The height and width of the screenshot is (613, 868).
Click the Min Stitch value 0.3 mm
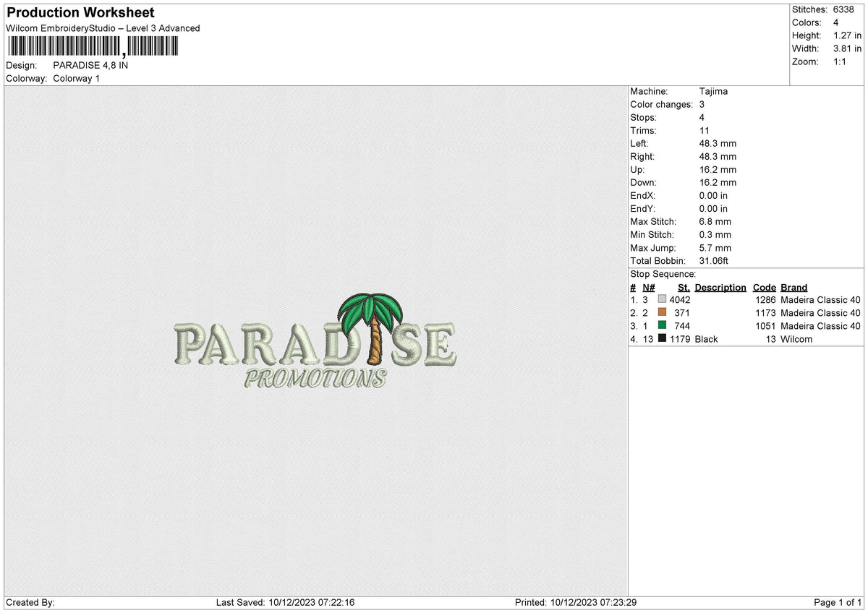pyautogui.click(x=715, y=234)
